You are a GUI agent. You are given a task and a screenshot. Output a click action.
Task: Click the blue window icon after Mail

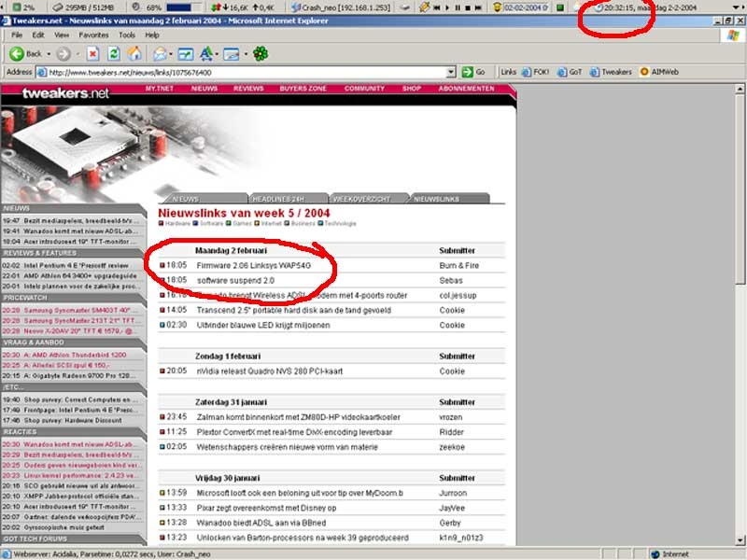[185, 54]
